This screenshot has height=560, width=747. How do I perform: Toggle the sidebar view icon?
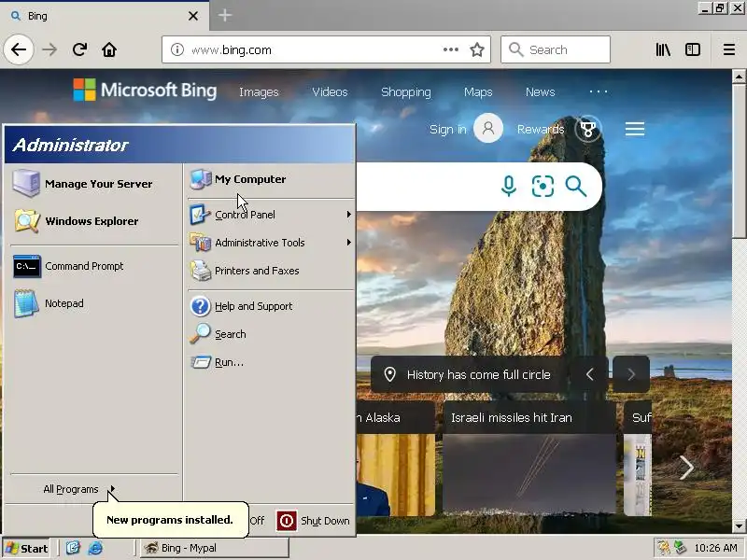tap(693, 49)
